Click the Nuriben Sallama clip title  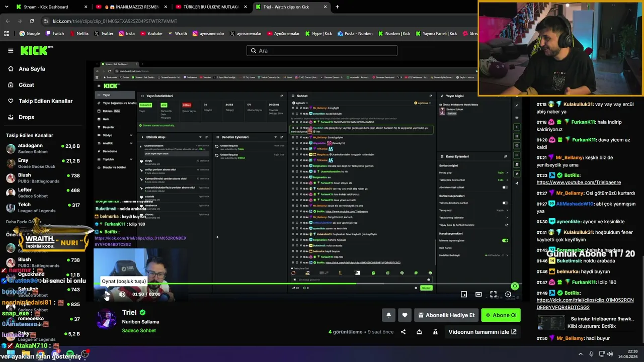click(x=140, y=322)
